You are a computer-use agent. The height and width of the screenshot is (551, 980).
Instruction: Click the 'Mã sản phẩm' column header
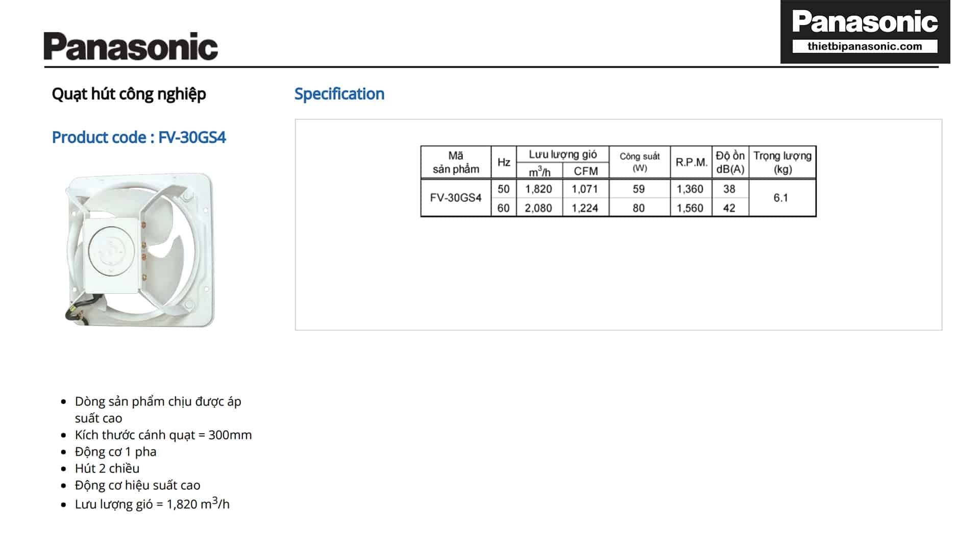click(456, 162)
